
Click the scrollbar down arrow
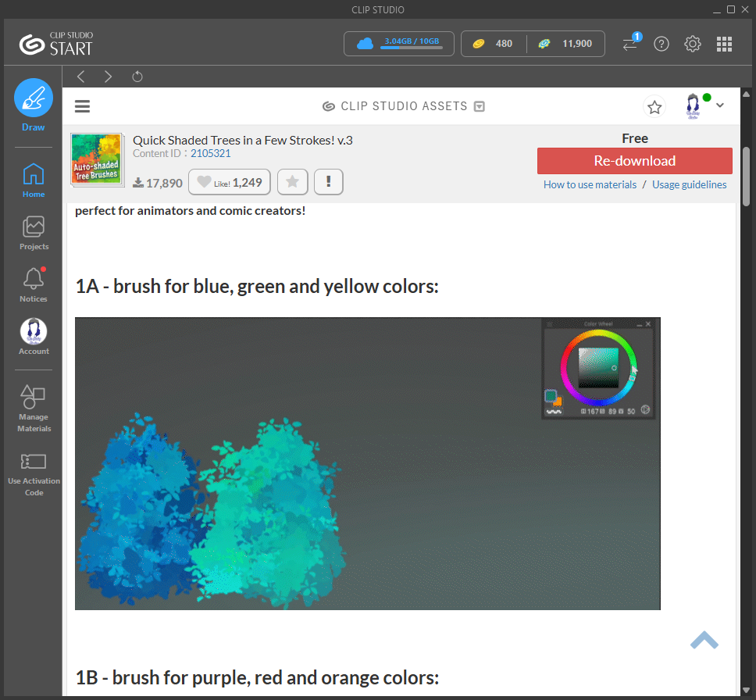pos(746,690)
